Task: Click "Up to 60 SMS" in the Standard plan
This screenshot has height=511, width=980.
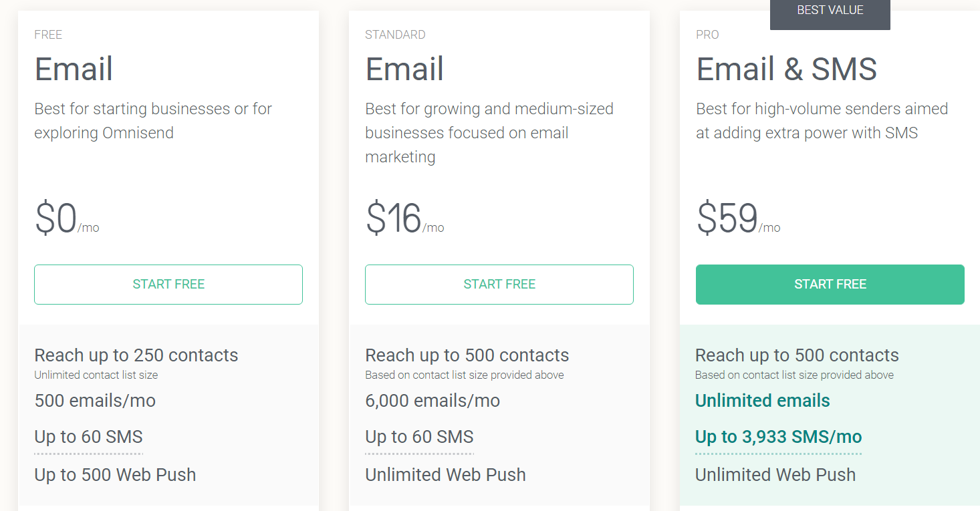Action: pos(419,437)
